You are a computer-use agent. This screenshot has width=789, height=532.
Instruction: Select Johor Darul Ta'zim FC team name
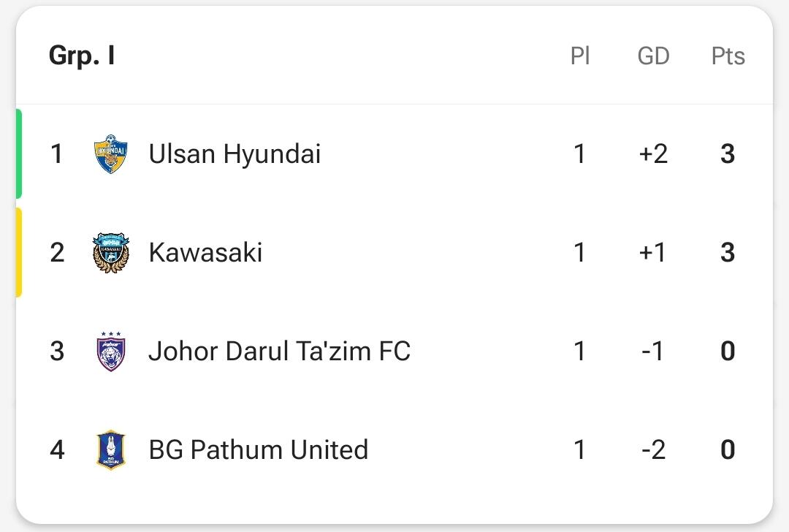pos(279,351)
